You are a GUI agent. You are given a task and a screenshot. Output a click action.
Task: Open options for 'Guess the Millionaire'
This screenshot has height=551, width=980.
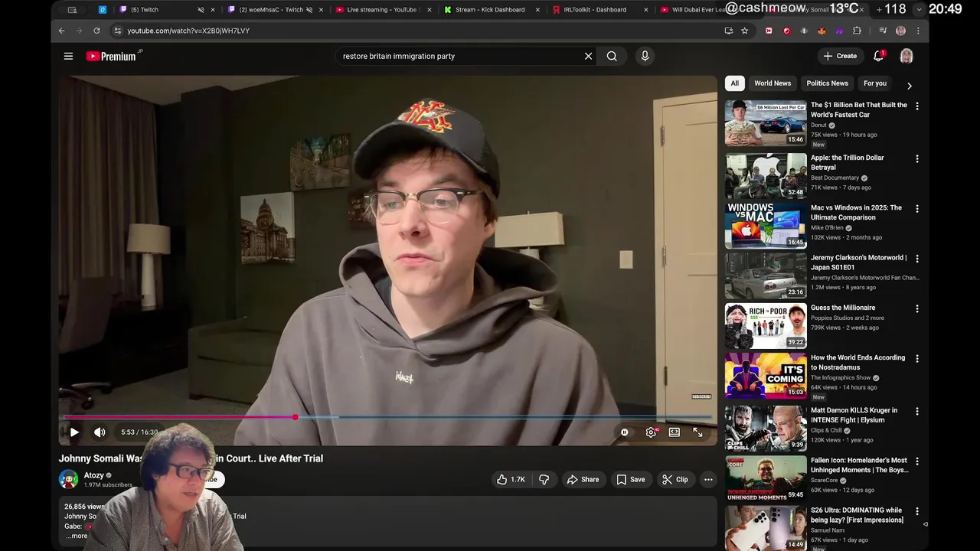(x=916, y=309)
